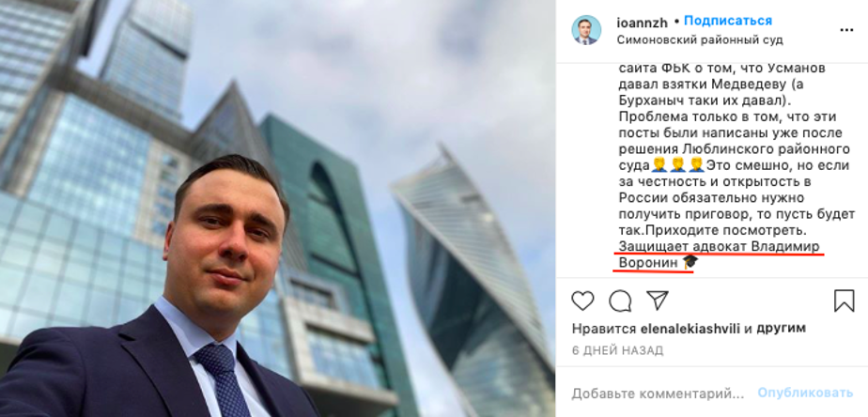Screen dimensions: 868x417
Task: Share the post via paper plane icon
Action: pyautogui.click(x=657, y=301)
